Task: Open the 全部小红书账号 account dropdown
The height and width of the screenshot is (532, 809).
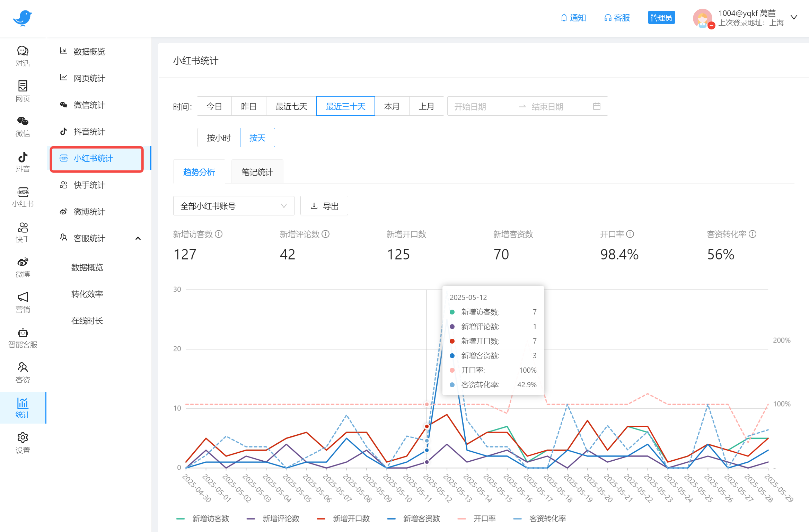Action: [x=234, y=205]
